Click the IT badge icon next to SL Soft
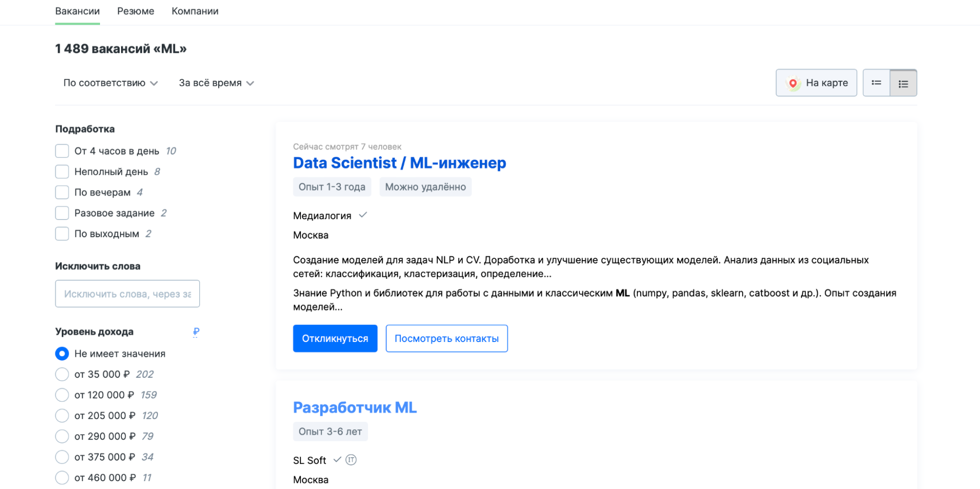The height and width of the screenshot is (489, 980). tap(351, 460)
